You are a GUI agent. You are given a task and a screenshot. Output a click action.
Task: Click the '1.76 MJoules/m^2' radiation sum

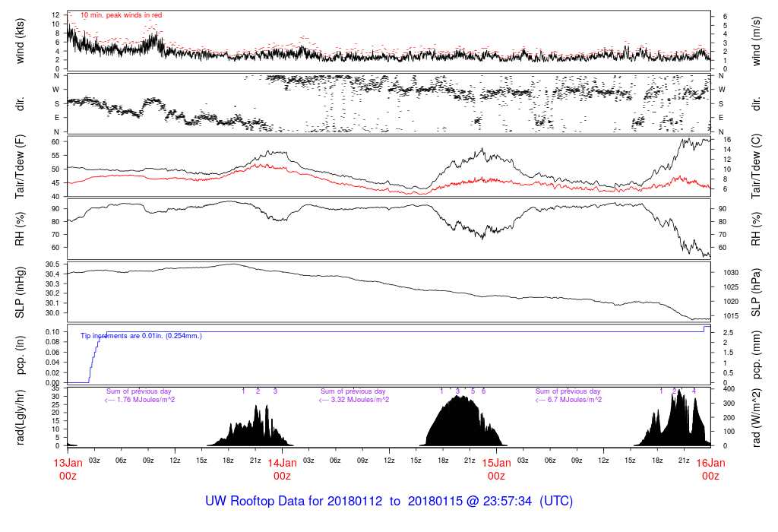(x=145, y=400)
